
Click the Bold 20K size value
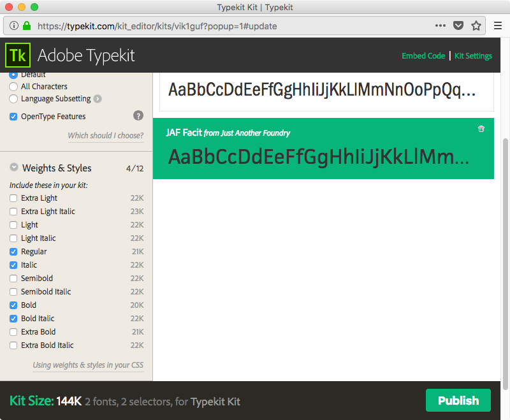(x=137, y=305)
